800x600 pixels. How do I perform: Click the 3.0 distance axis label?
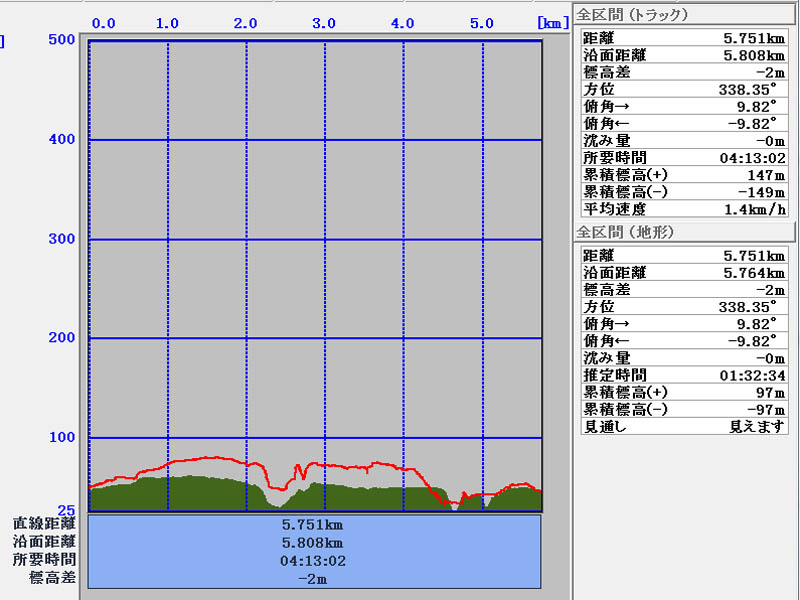coord(323,23)
